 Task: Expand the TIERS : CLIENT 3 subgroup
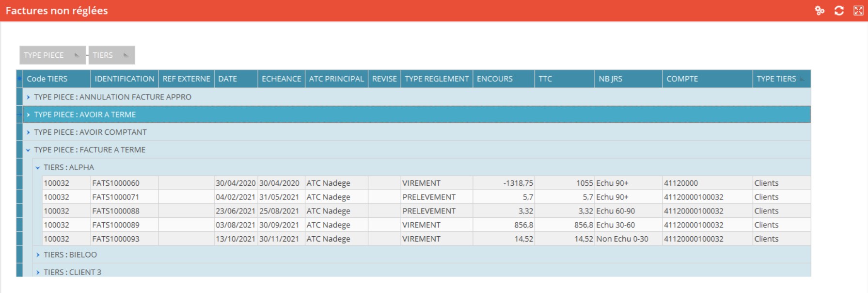38,272
